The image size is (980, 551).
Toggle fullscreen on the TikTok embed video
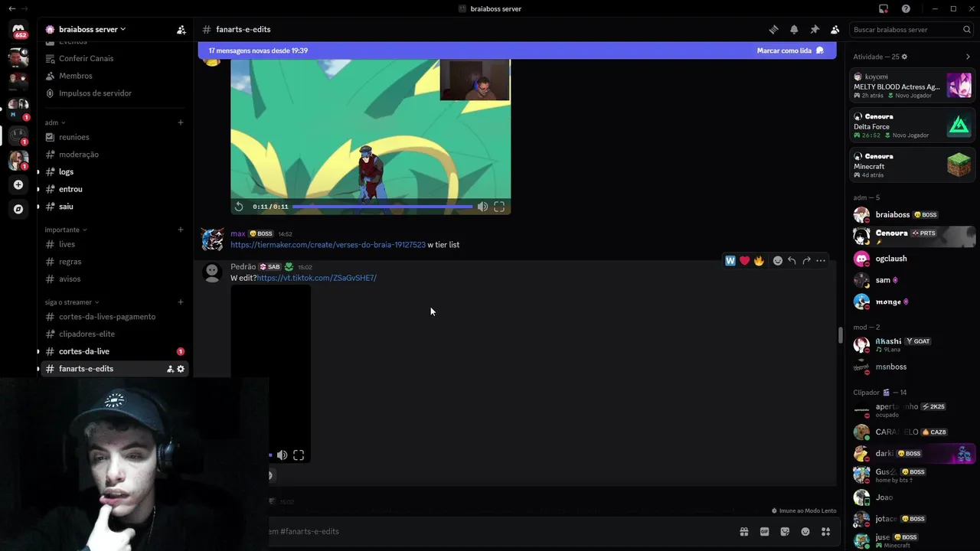coord(299,455)
